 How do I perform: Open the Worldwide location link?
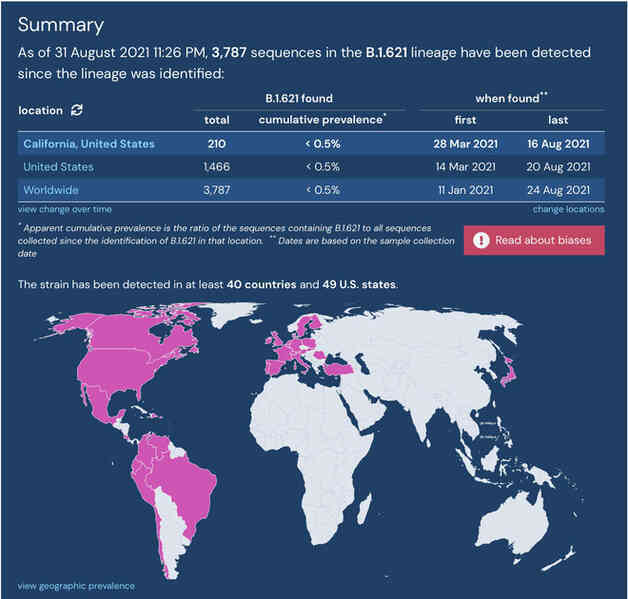point(51,190)
